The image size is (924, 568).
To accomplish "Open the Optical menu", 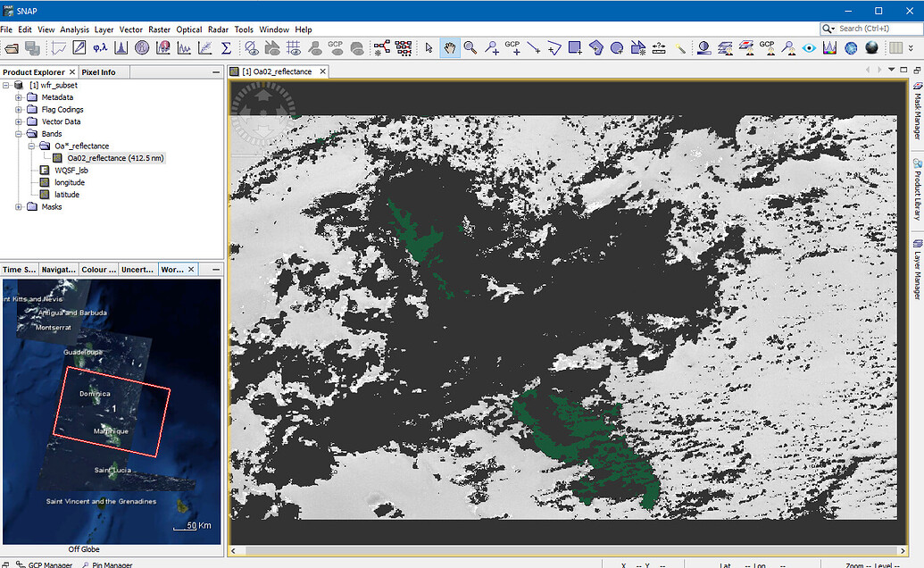I will (188, 29).
